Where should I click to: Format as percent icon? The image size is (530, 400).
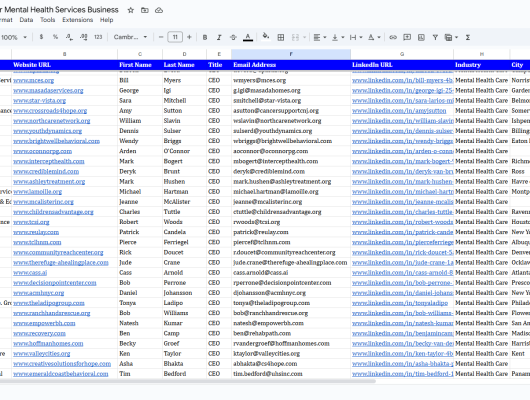click(x=55, y=37)
